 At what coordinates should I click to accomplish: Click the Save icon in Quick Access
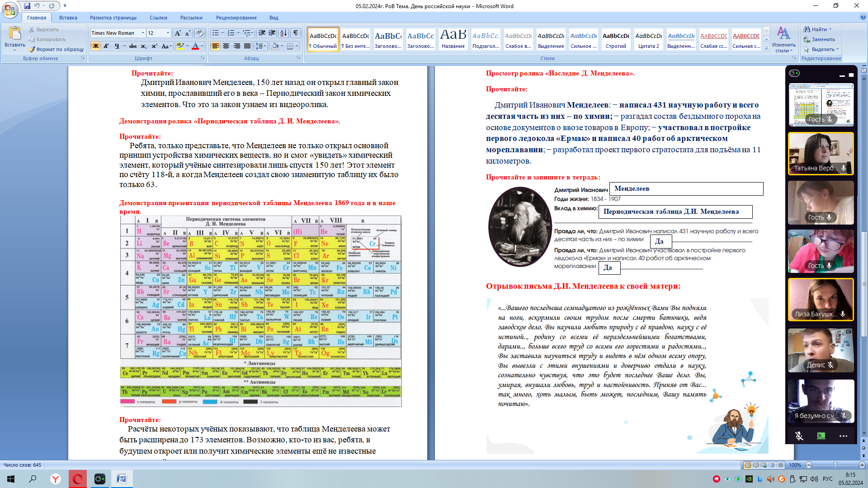point(27,6)
